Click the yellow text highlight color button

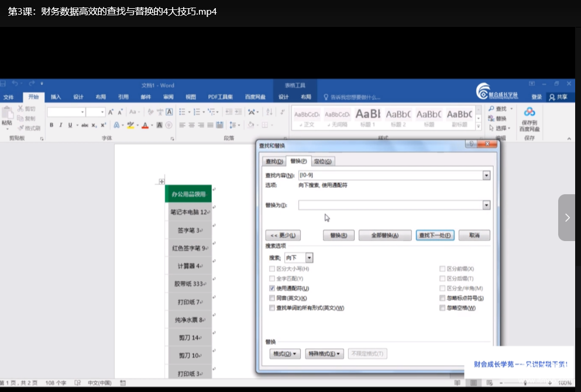pyautogui.click(x=130, y=125)
